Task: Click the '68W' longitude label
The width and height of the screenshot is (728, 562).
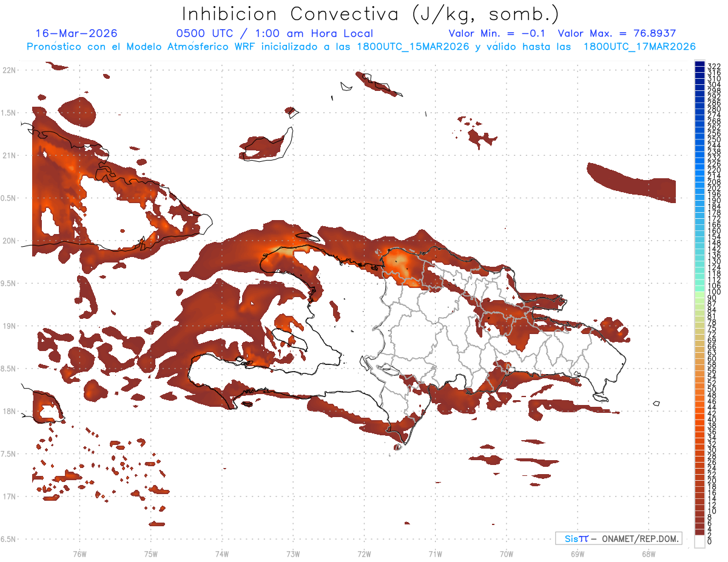Action: tap(648, 554)
